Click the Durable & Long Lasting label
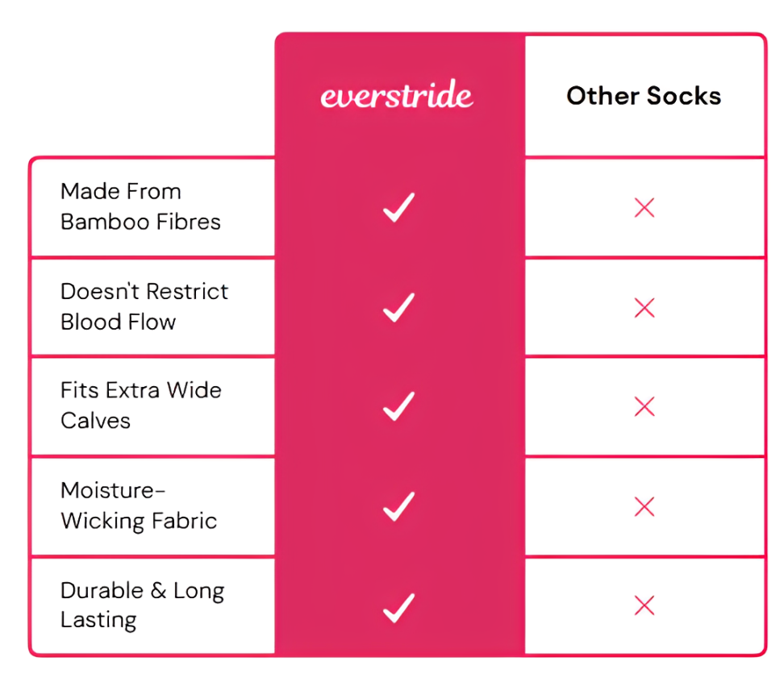The height and width of the screenshot is (678, 784). [142, 605]
